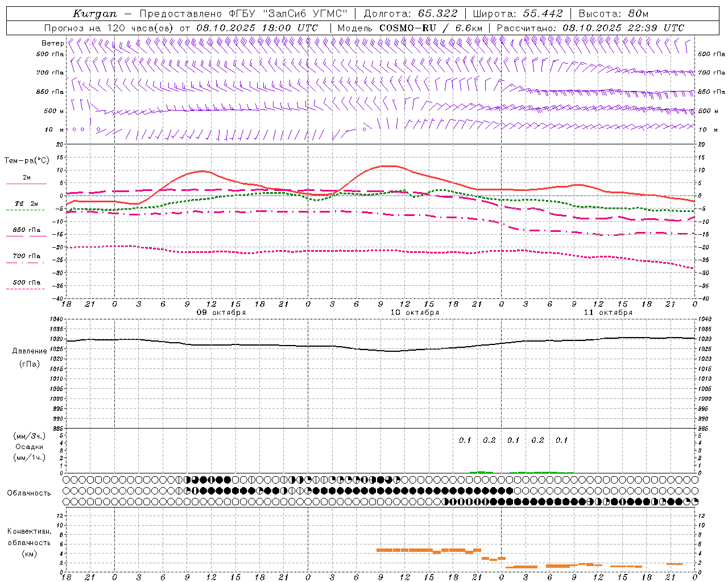The height and width of the screenshot is (582, 728).
Task: Click the "(гПа)" unit label under Давление
Action: 30,364
